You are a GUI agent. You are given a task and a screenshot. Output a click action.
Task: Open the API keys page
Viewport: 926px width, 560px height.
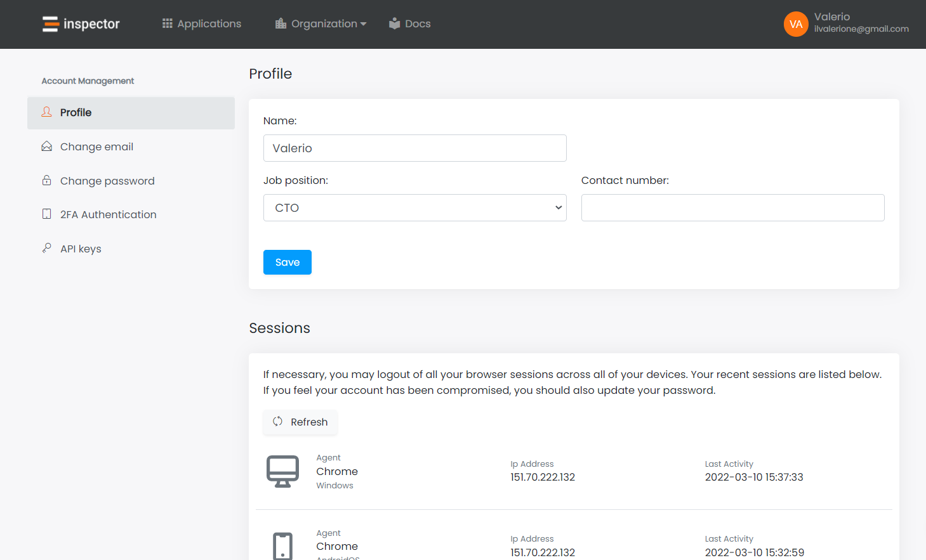click(x=131, y=249)
